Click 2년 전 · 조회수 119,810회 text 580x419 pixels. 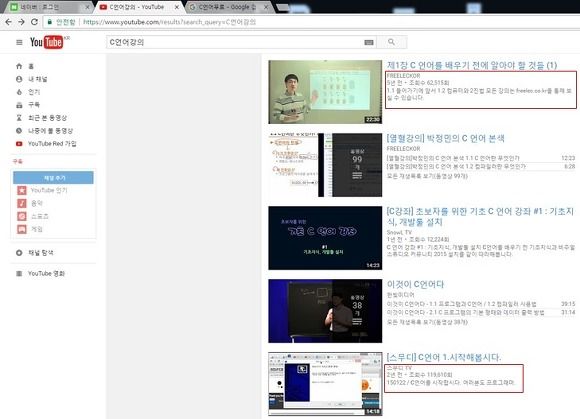coord(419,375)
